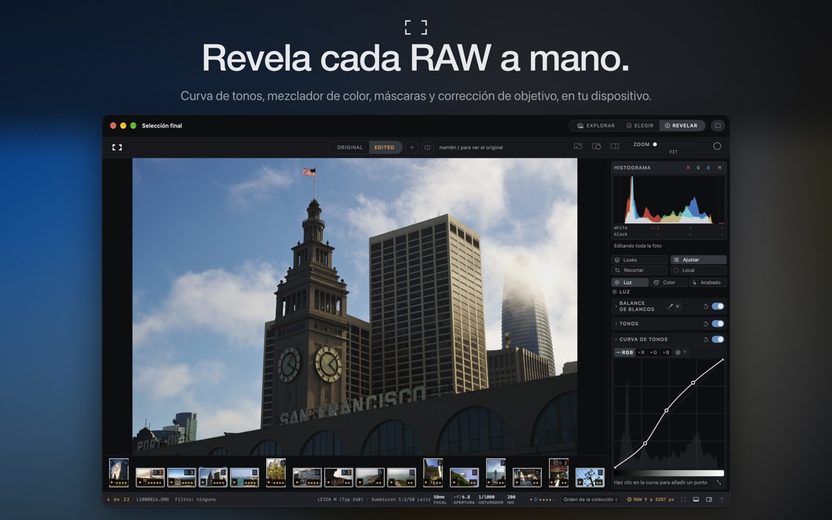Click the RAW export size indicator

(651, 499)
